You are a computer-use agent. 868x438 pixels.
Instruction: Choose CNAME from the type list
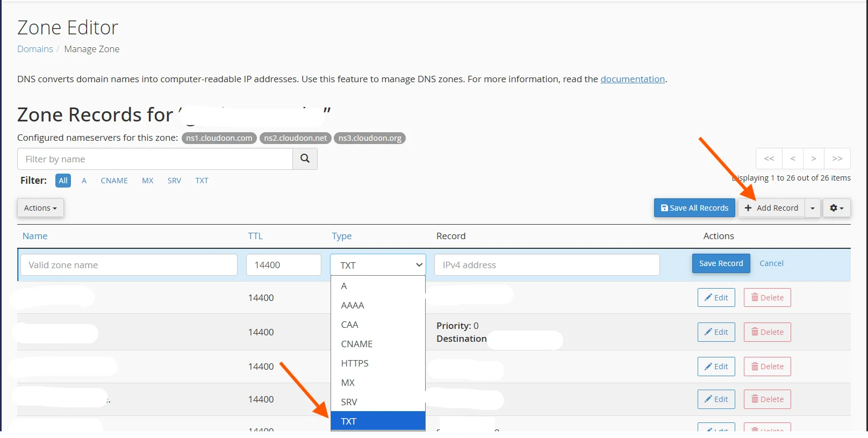pos(378,344)
